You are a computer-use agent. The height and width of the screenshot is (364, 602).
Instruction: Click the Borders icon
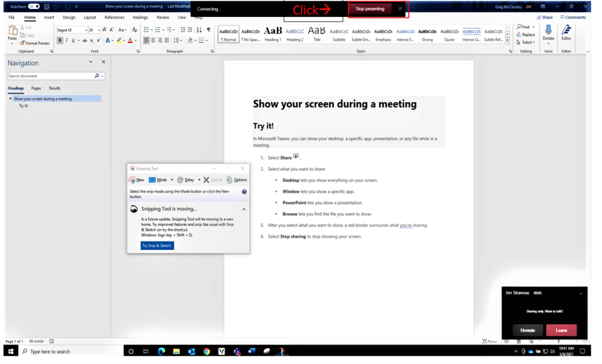pyautogui.click(x=201, y=41)
